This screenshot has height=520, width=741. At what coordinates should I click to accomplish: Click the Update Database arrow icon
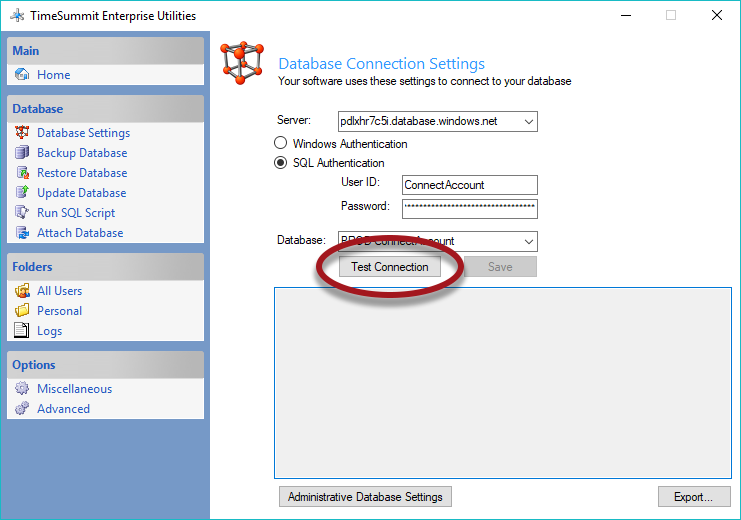22,192
